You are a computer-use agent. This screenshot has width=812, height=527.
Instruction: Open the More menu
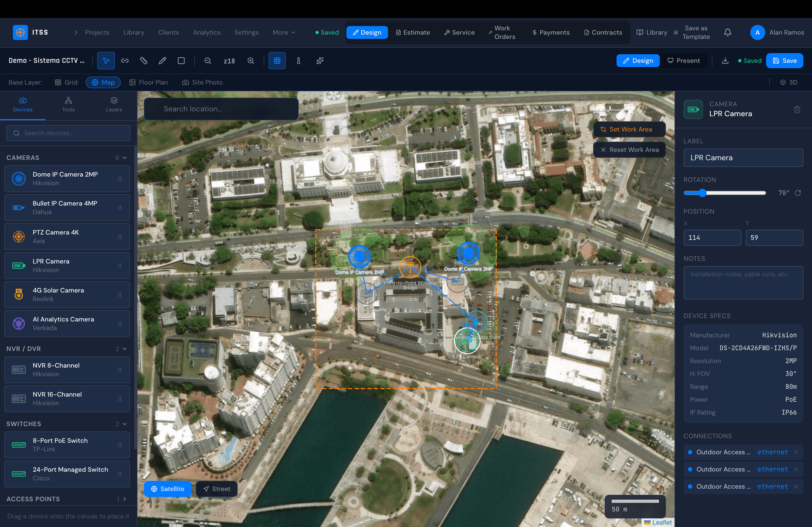[284, 32]
